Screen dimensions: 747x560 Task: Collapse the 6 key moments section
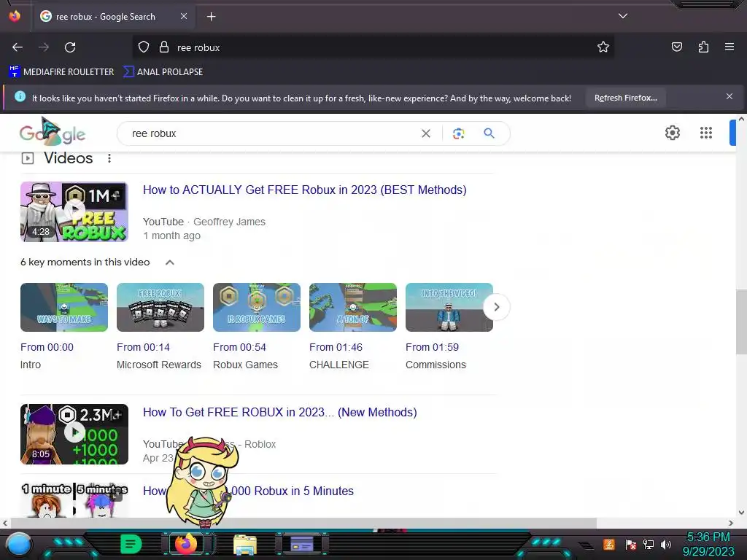click(x=169, y=262)
